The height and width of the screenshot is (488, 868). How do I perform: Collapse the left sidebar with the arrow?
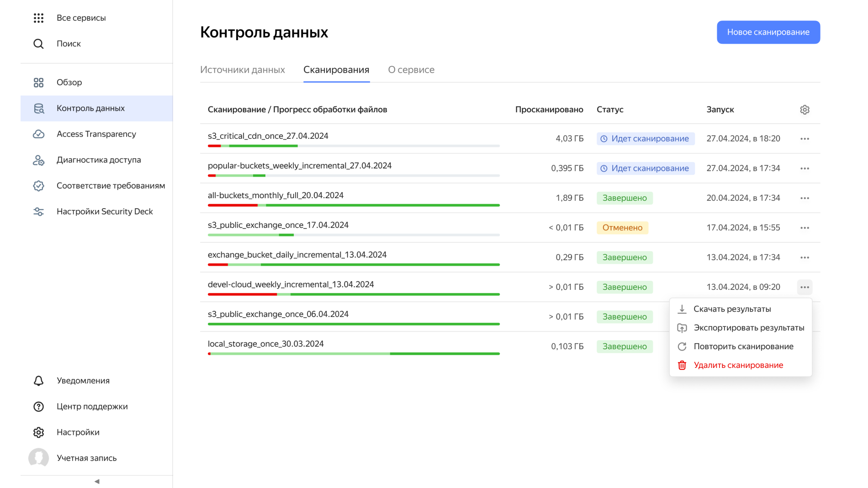(x=96, y=481)
